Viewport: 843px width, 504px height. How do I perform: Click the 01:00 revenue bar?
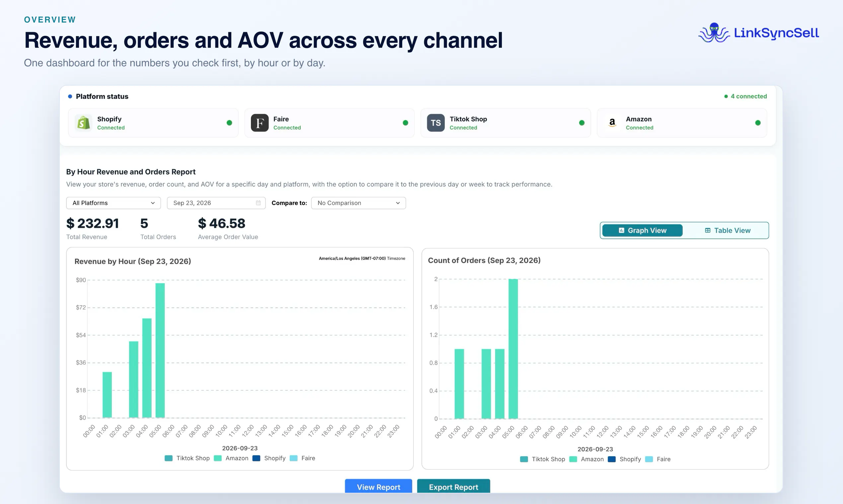tap(107, 395)
